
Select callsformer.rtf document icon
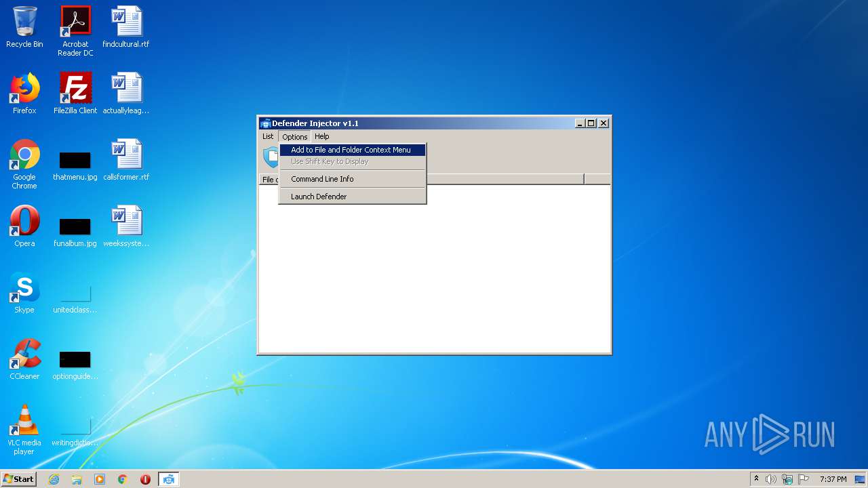click(126, 160)
